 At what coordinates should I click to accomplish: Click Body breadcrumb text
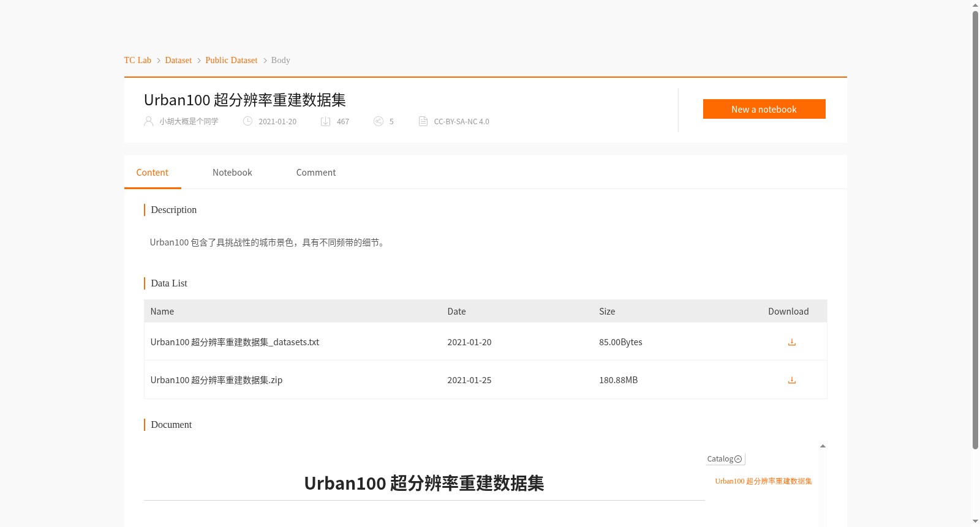pos(281,60)
